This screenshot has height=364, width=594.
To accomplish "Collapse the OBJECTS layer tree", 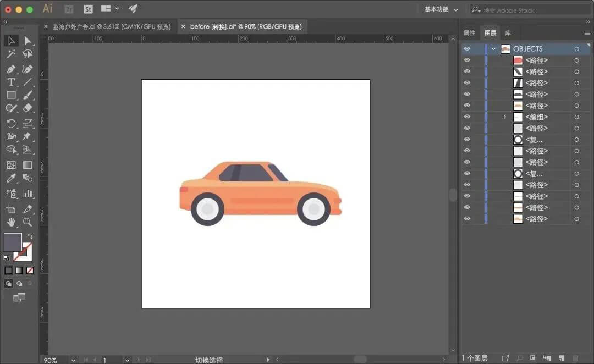I will click(493, 49).
